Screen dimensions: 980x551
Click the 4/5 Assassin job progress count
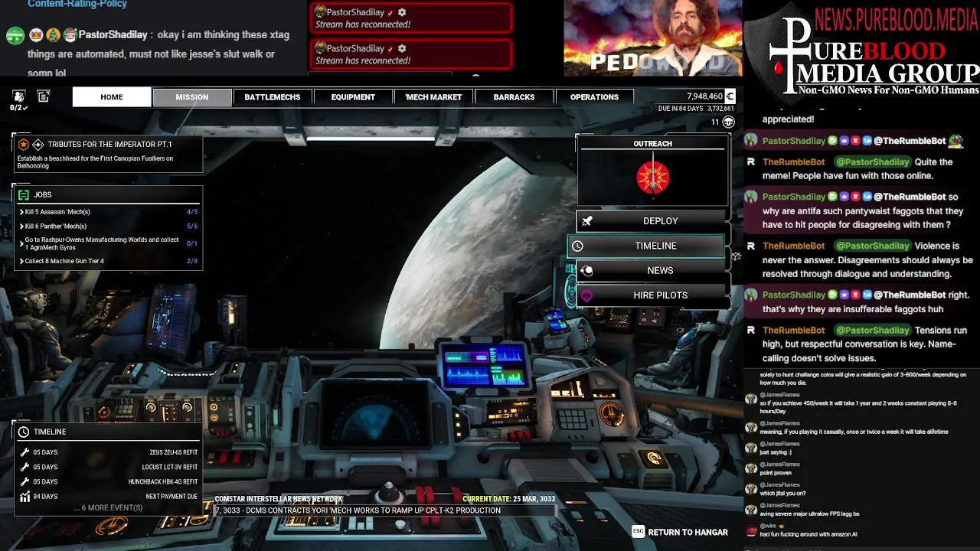pyautogui.click(x=192, y=212)
